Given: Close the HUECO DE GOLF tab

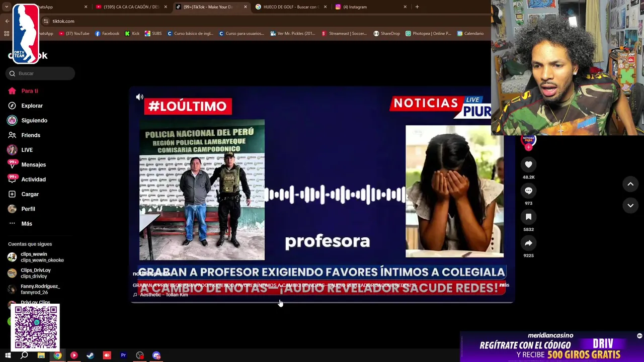Looking at the screenshot, I should click(x=325, y=7).
